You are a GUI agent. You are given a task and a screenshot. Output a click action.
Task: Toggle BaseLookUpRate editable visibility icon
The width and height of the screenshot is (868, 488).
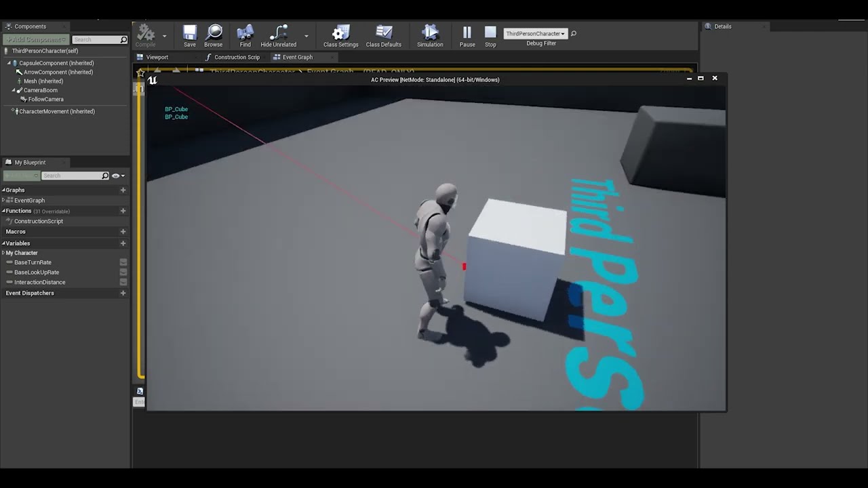pos(123,272)
